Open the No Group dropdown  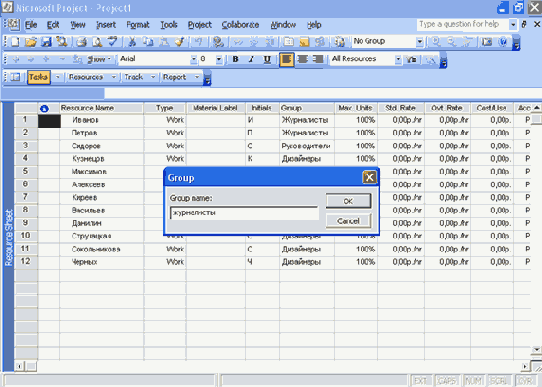[x=419, y=42]
